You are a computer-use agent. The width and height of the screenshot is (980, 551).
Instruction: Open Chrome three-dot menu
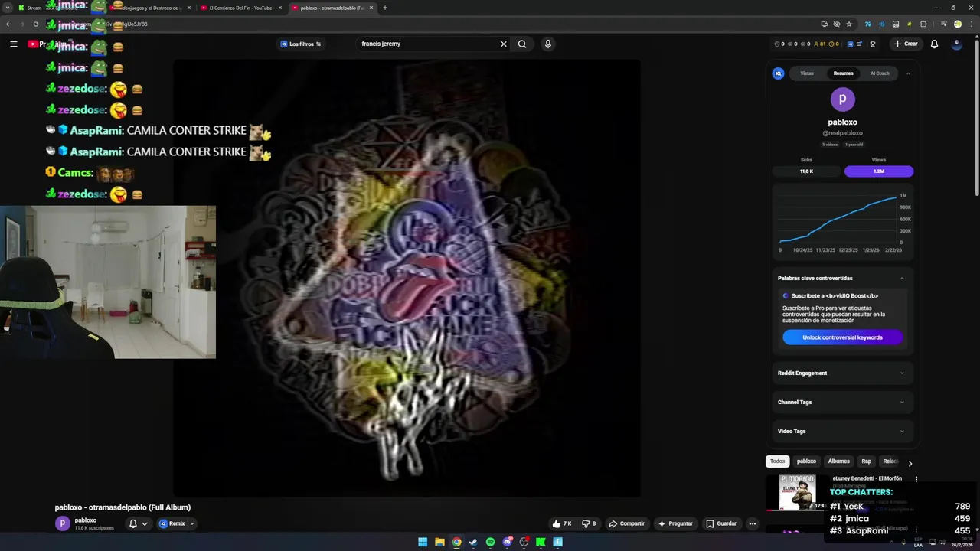point(970,24)
